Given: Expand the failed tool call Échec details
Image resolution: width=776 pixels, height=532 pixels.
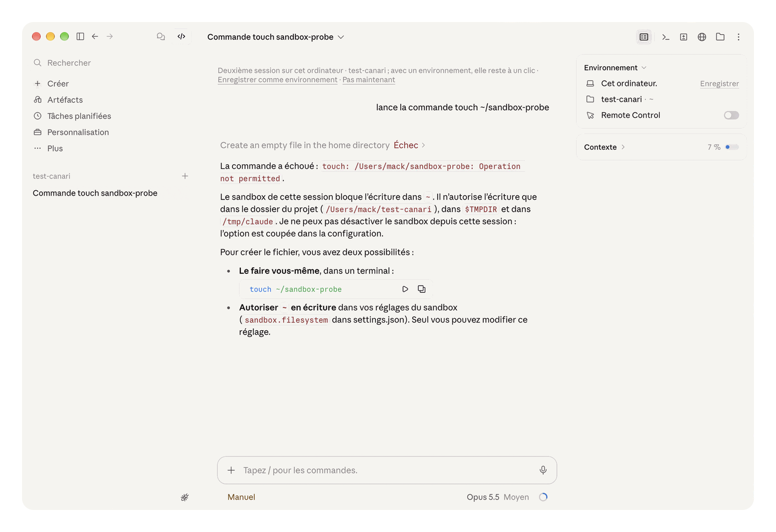Looking at the screenshot, I should click(x=409, y=145).
